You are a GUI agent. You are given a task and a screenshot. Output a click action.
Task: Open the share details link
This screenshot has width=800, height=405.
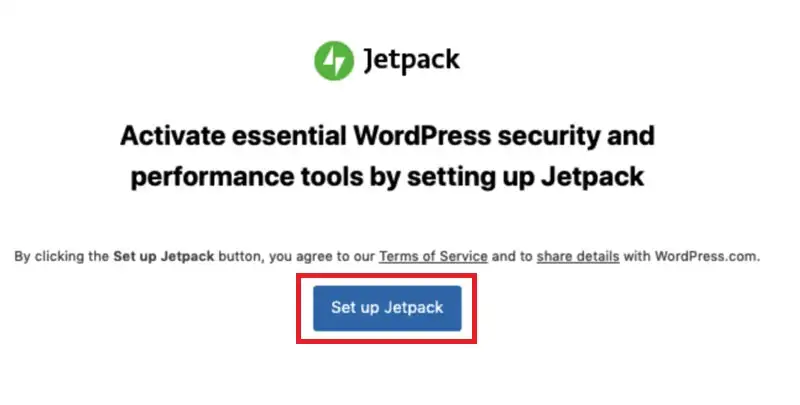578,256
